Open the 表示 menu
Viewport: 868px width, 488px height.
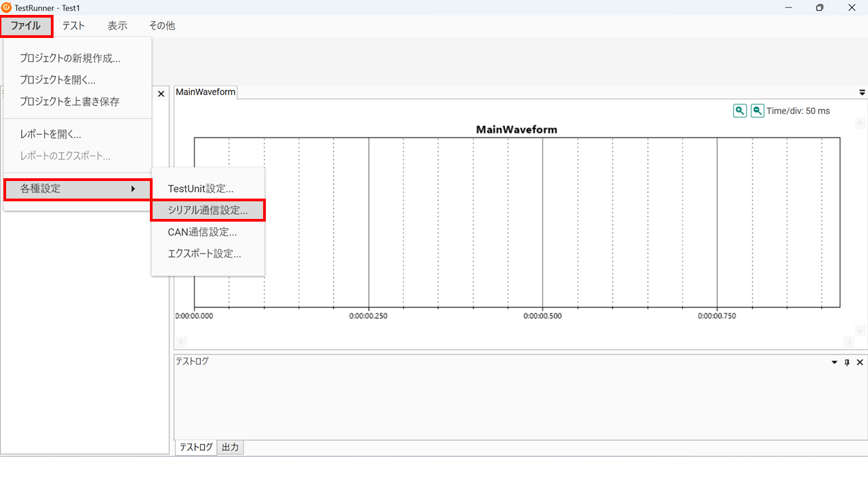pos(117,26)
